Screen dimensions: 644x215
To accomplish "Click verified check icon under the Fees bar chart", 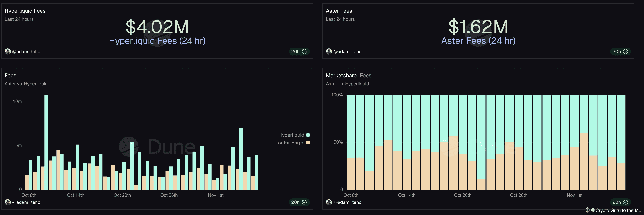I will [x=304, y=202].
